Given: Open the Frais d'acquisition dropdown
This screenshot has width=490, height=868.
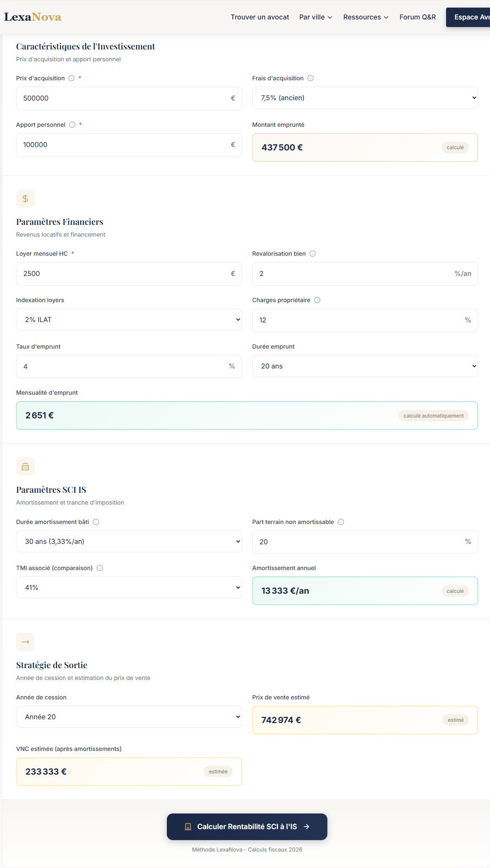Looking at the screenshot, I should 365,98.
